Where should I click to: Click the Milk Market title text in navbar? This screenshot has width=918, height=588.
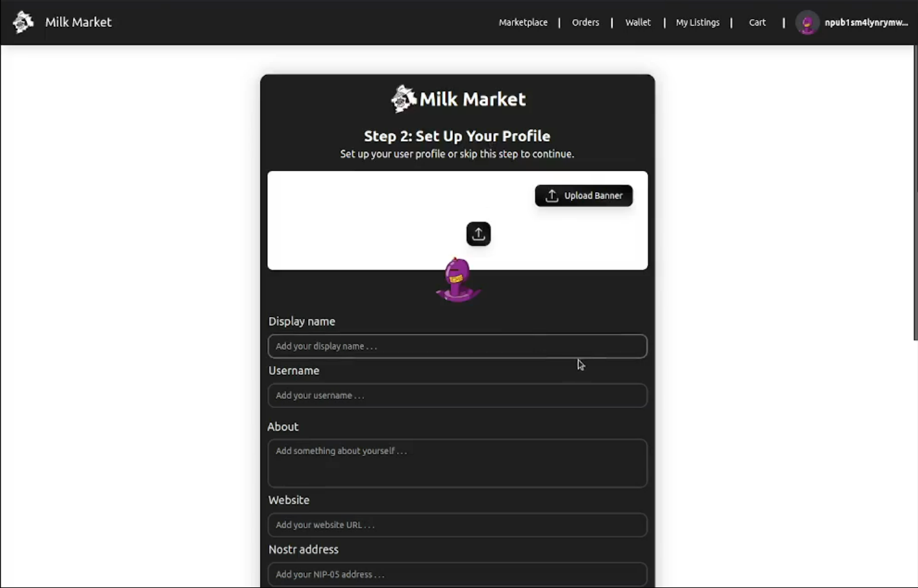pyautogui.click(x=78, y=22)
